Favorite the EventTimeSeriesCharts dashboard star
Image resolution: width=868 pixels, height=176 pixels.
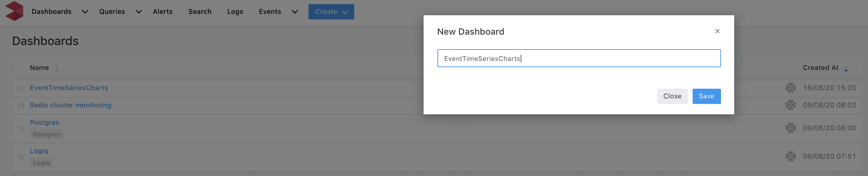[x=21, y=88]
